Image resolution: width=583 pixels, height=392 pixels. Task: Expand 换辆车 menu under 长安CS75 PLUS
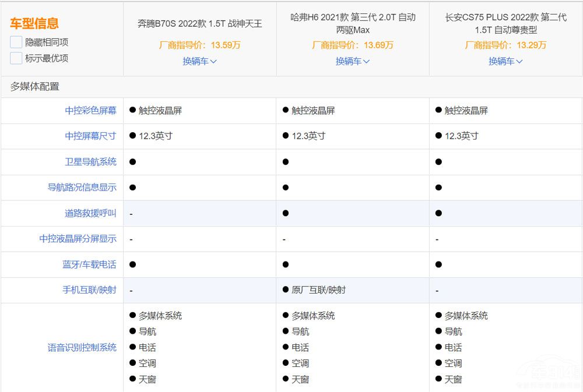tap(505, 61)
